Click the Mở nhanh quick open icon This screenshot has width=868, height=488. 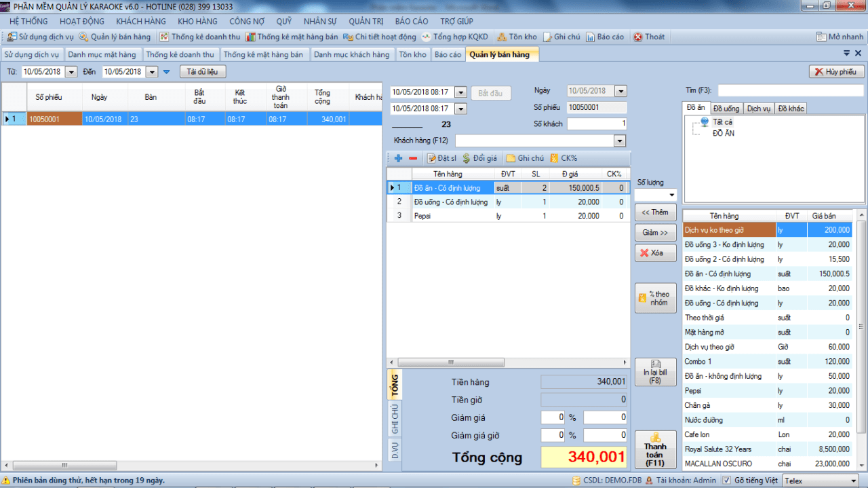[840, 37]
